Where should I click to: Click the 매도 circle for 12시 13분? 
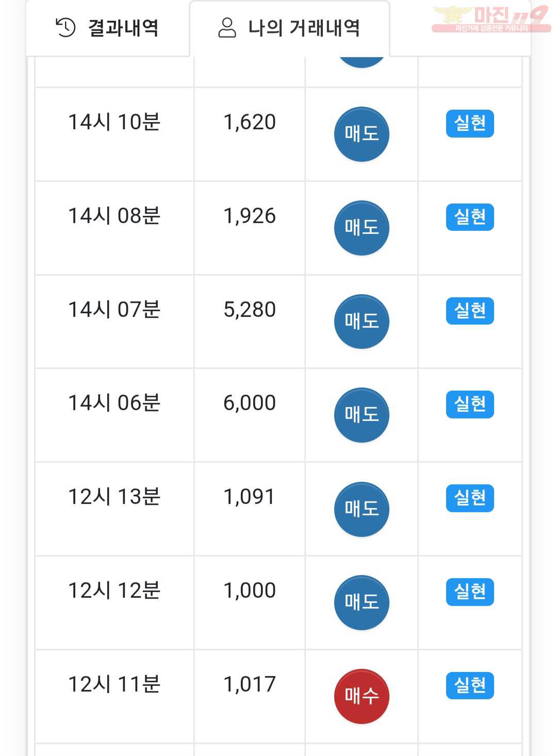click(x=362, y=509)
